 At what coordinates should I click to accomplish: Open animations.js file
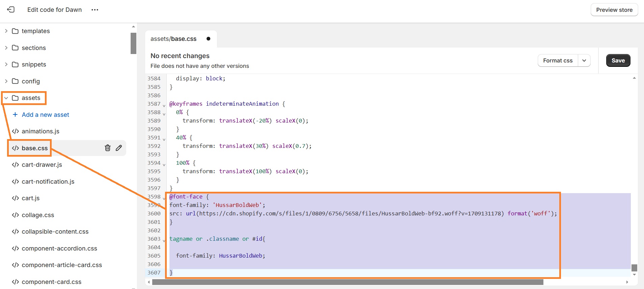pyautogui.click(x=41, y=131)
